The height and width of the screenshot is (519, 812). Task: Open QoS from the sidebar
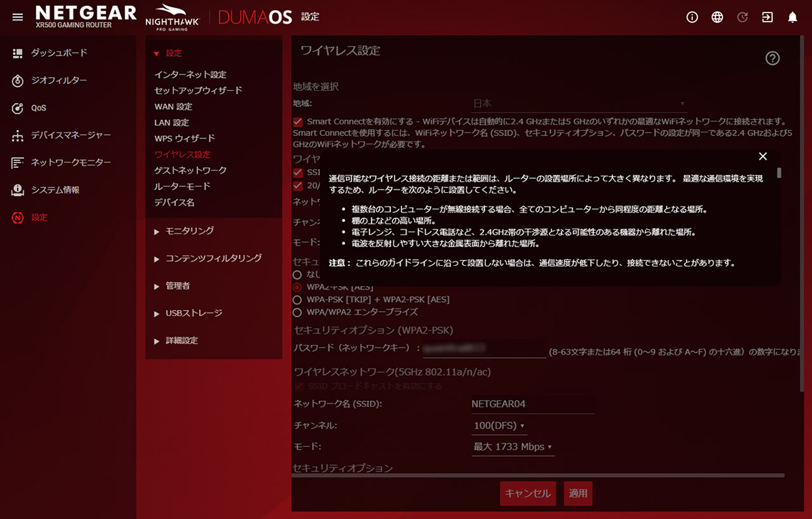point(39,108)
